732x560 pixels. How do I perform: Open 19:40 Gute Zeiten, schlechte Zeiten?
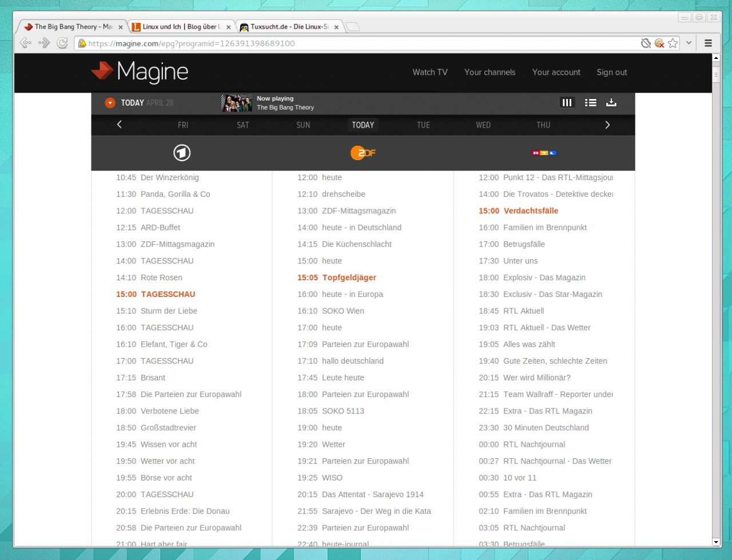click(x=543, y=361)
